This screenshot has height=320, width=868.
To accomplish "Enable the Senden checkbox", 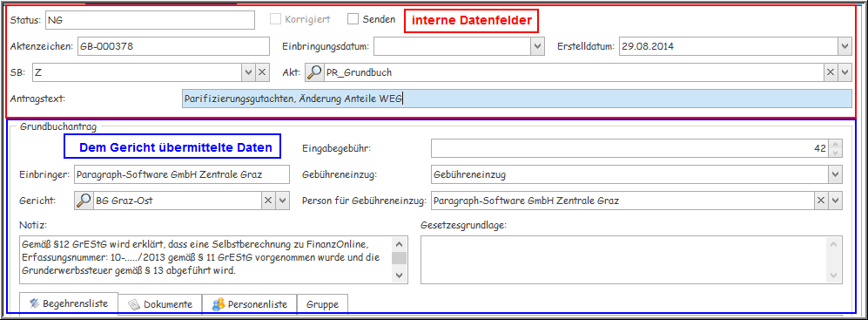I will (x=353, y=19).
